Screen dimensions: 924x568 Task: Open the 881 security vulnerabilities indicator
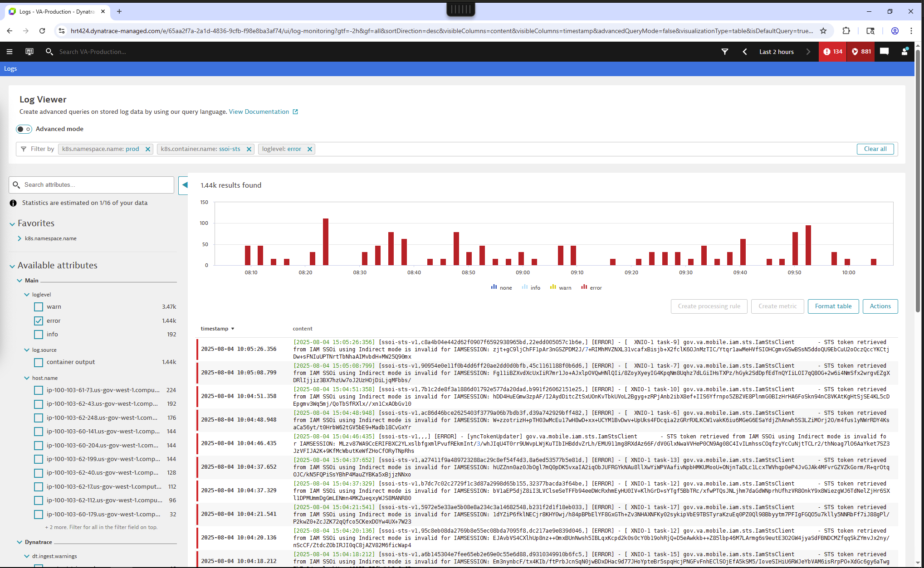pyautogui.click(x=861, y=52)
